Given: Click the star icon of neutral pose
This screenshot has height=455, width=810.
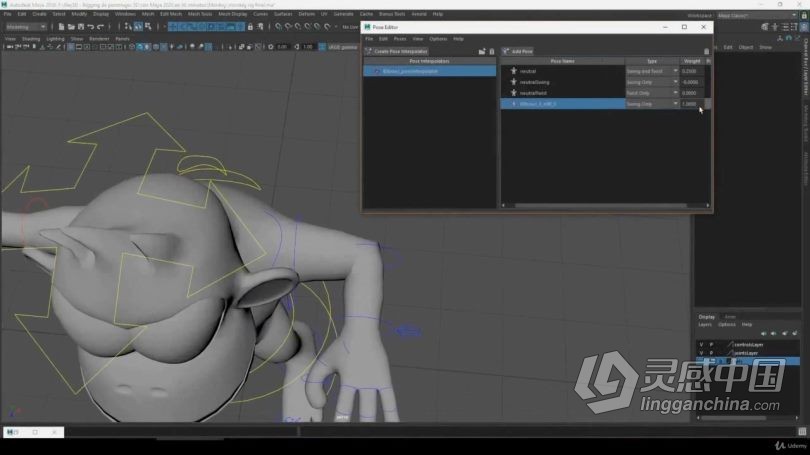Looking at the screenshot, I should click(513, 71).
